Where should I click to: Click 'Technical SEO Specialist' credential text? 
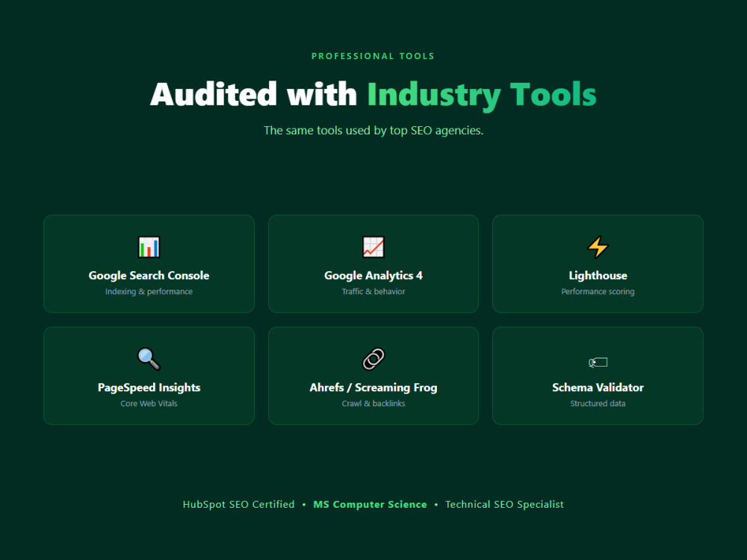click(x=504, y=504)
